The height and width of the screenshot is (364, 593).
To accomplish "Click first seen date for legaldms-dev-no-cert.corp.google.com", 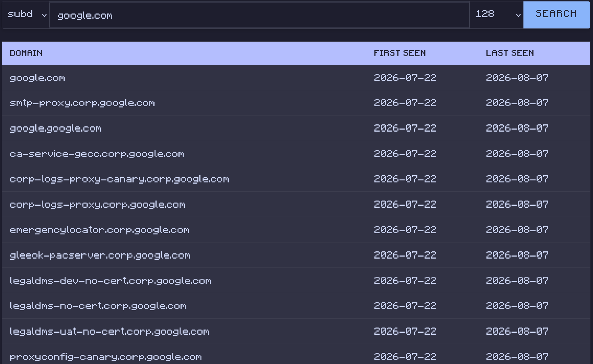I will [405, 281].
